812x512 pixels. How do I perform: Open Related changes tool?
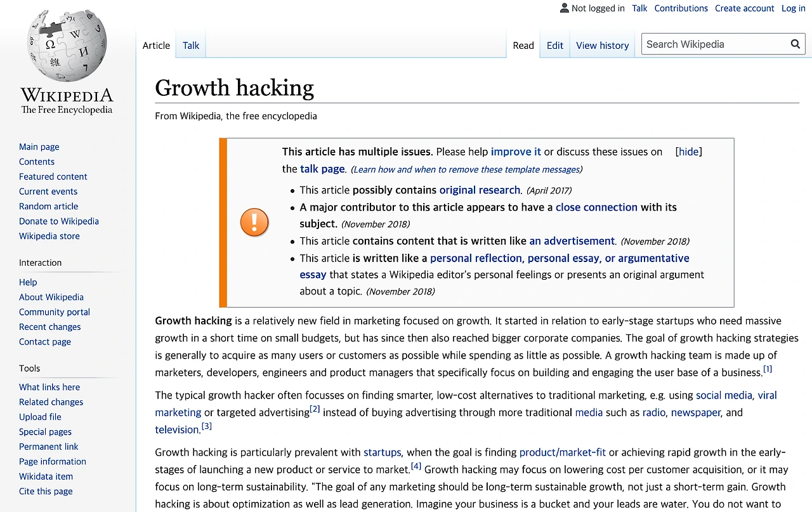(51, 402)
